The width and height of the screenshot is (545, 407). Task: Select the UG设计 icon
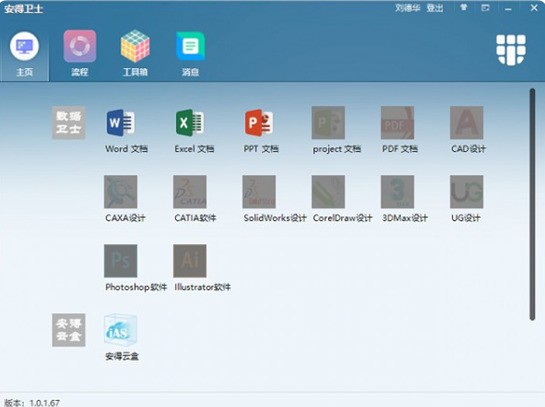pos(466,192)
